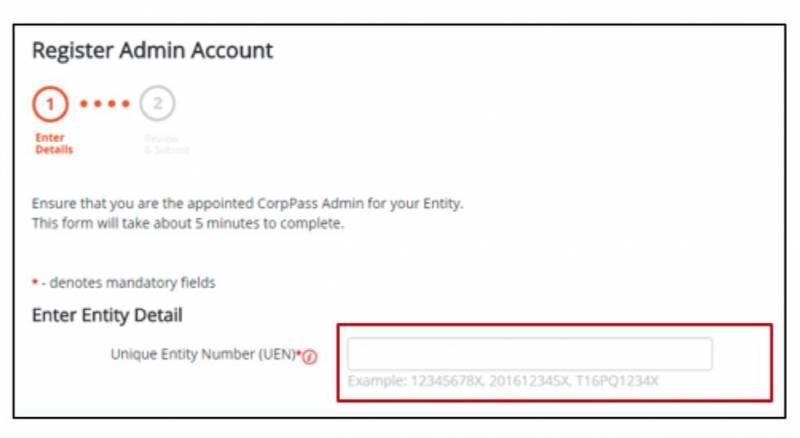Click the CorpPass Admin instruction sentence
The image size is (800, 438).
click(247, 204)
